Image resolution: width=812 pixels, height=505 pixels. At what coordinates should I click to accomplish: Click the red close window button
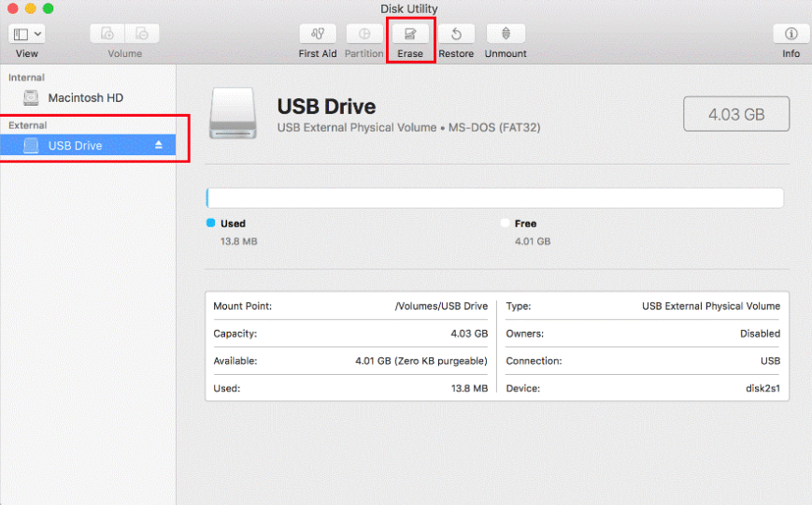point(13,8)
